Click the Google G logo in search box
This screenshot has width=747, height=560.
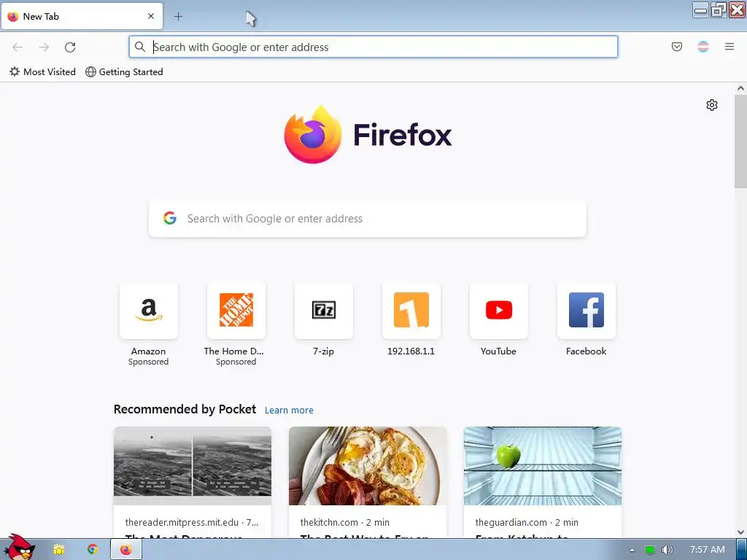click(x=170, y=219)
